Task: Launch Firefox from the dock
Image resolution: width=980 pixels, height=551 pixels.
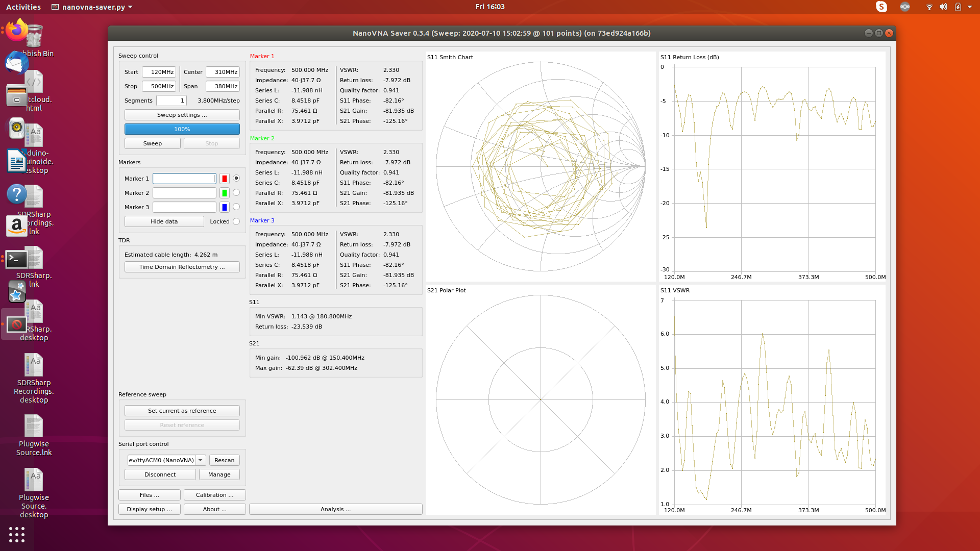Action: pyautogui.click(x=16, y=31)
